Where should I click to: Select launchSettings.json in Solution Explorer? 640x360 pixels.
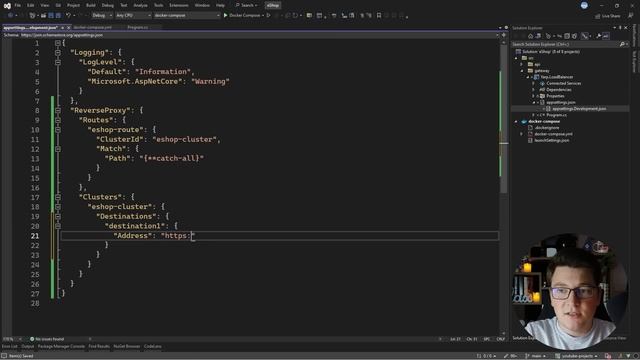coord(551,140)
